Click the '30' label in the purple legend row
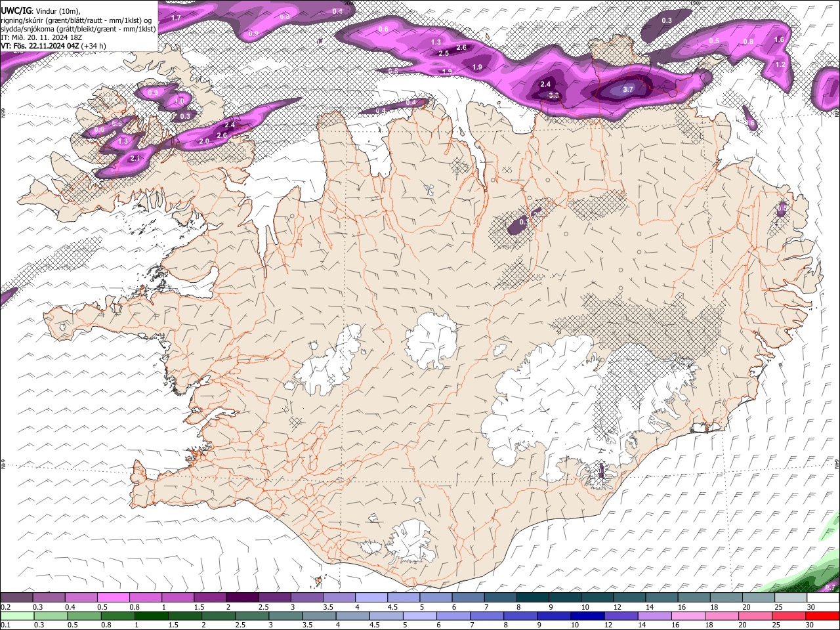Image resolution: width=840 pixels, height=630 pixels. pos(811,607)
